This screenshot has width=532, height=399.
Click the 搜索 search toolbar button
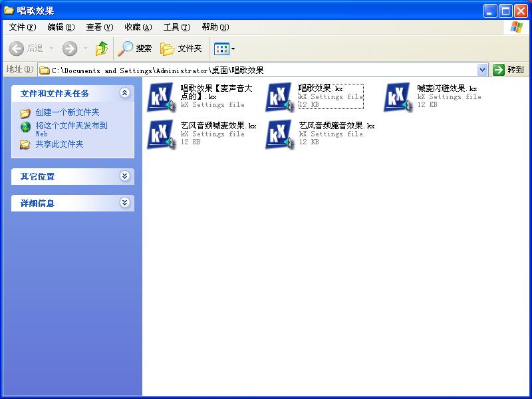135,49
